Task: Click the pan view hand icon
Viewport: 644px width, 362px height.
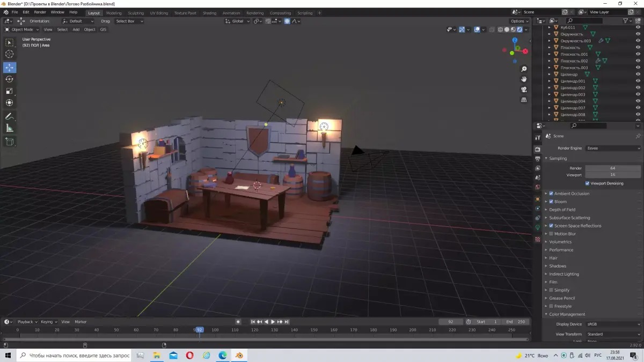Action: [x=524, y=79]
